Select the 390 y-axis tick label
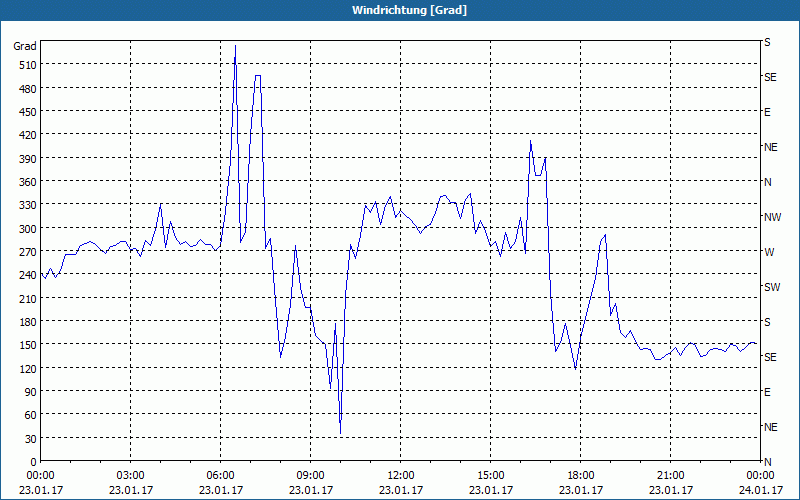This screenshot has height=500, width=800. tap(28, 159)
